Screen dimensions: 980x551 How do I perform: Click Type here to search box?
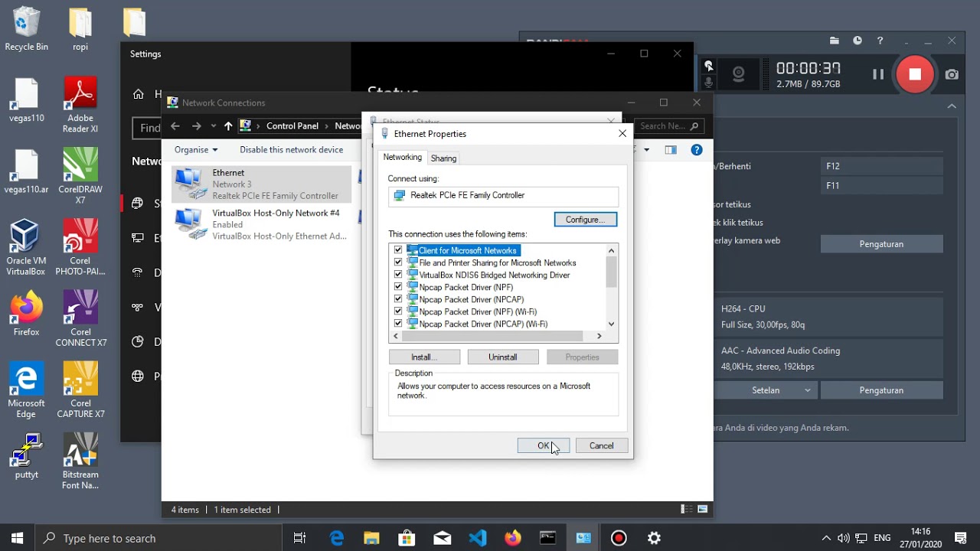pos(158,538)
